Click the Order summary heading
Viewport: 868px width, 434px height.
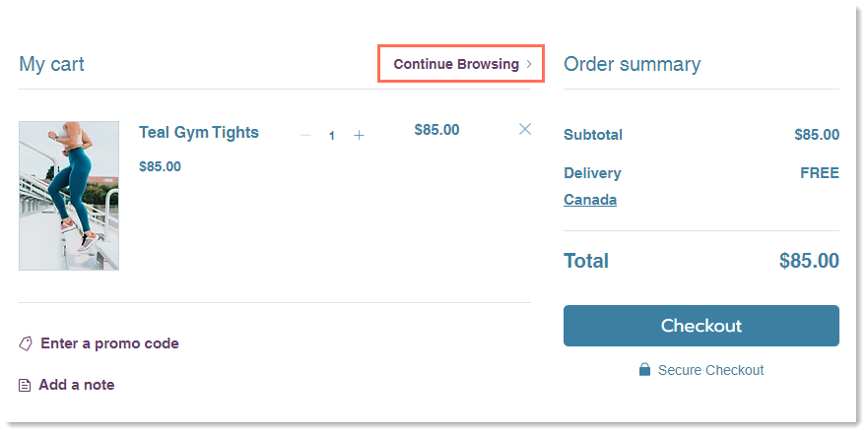[x=632, y=64]
